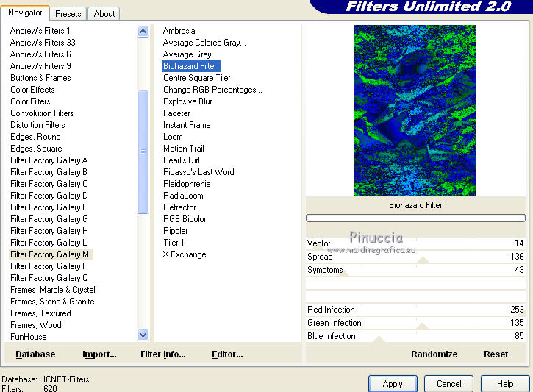
Task: Click the scroll up arrow in category list
Action: [x=143, y=32]
